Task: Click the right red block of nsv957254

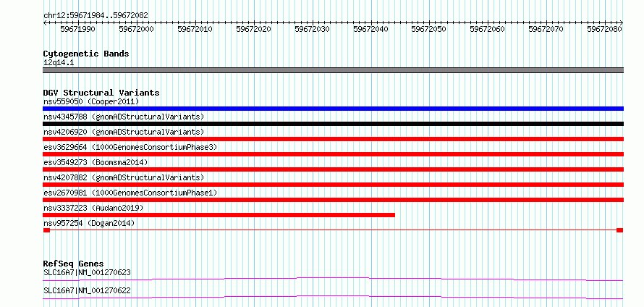Action: 620,230
